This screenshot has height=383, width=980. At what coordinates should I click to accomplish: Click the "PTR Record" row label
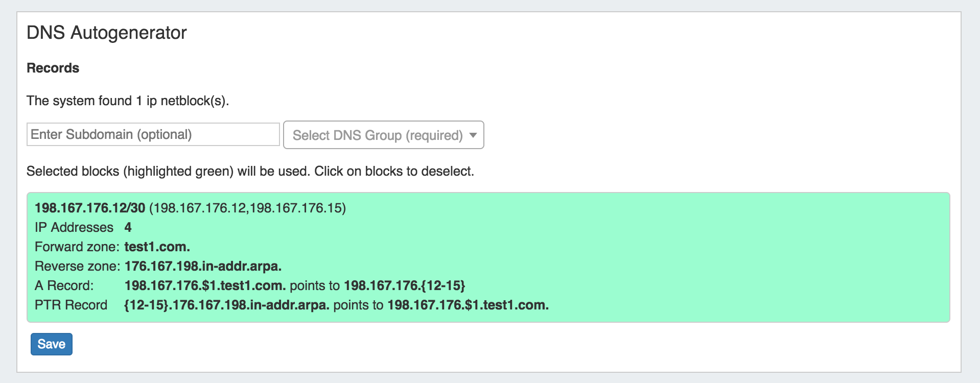pos(71,305)
